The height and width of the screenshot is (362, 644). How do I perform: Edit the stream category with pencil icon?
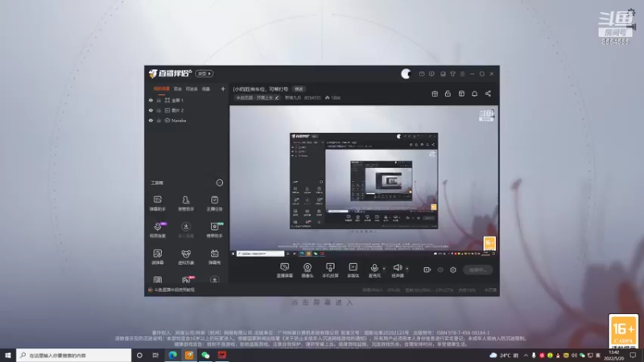[x=277, y=97]
